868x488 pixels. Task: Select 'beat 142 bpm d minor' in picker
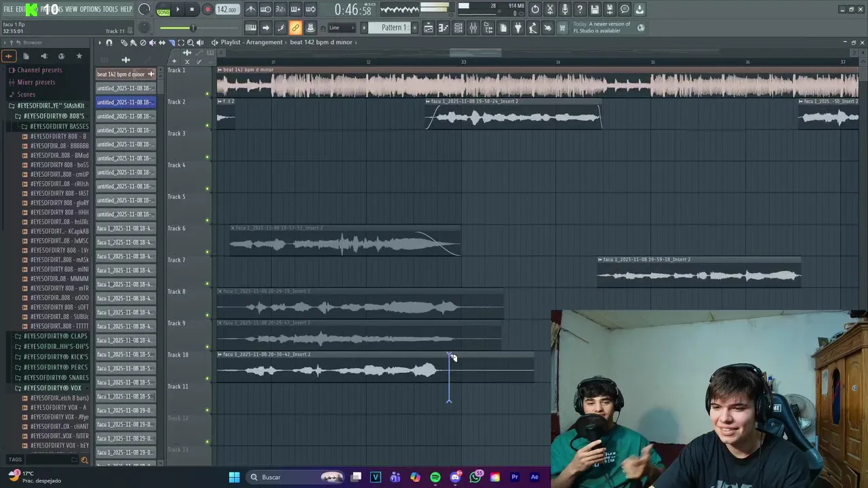click(x=125, y=74)
